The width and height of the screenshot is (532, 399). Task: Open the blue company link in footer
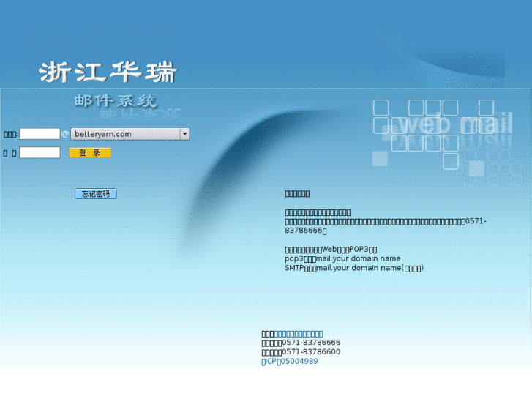click(299, 334)
